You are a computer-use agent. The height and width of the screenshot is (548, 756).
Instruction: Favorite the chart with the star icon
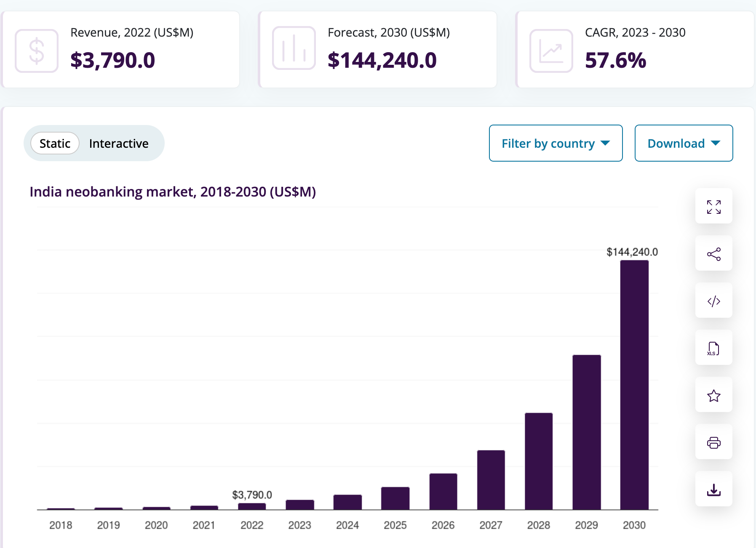tap(713, 395)
